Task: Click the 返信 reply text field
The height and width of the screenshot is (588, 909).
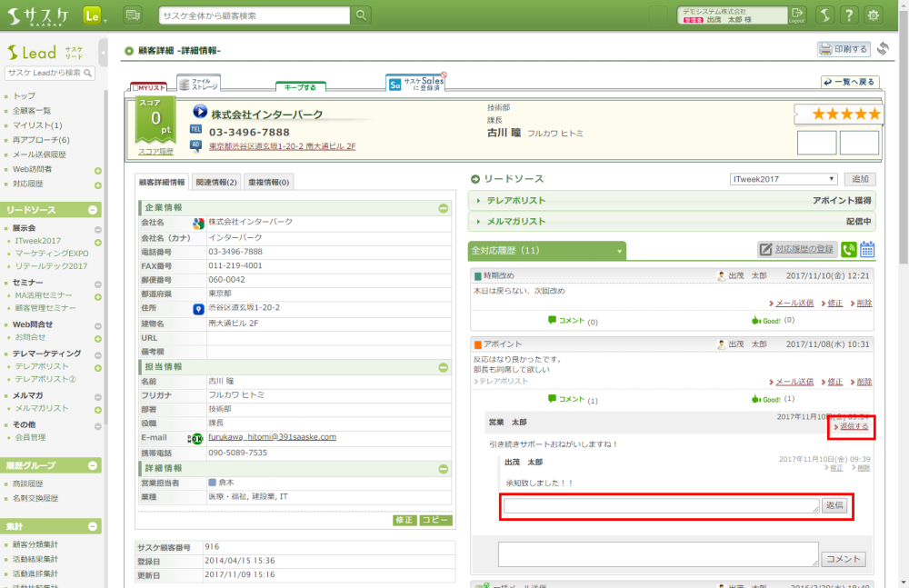Action: click(661, 505)
